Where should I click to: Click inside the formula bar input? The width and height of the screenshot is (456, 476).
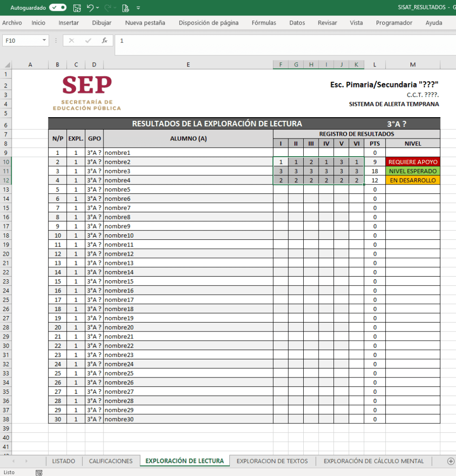285,45
